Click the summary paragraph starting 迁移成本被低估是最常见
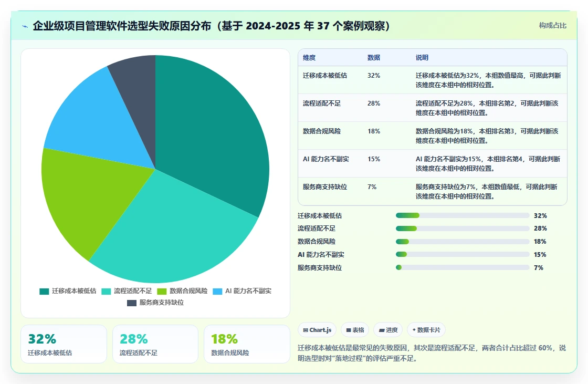 click(432, 353)
